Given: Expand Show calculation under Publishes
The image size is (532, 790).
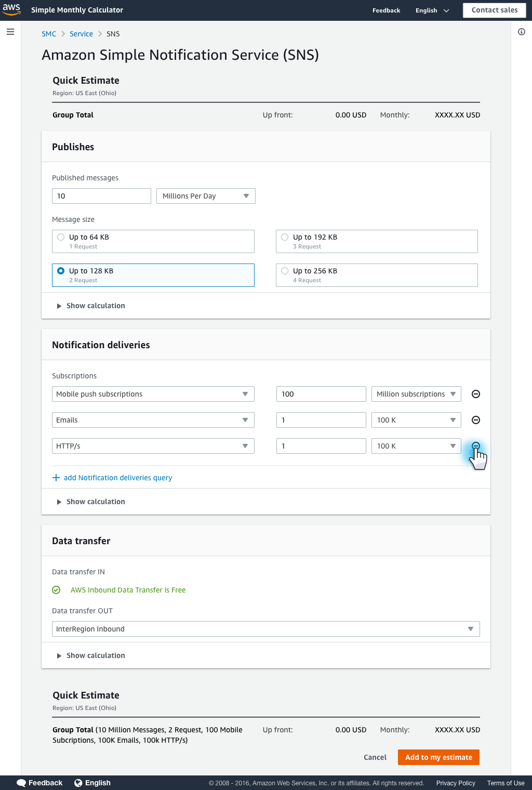Looking at the screenshot, I should (91, 306).
